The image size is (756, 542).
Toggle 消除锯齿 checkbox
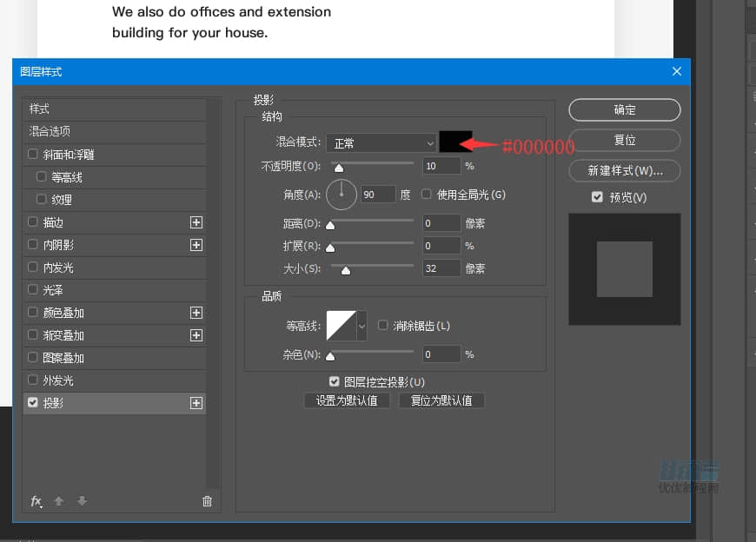coord(383,325)
